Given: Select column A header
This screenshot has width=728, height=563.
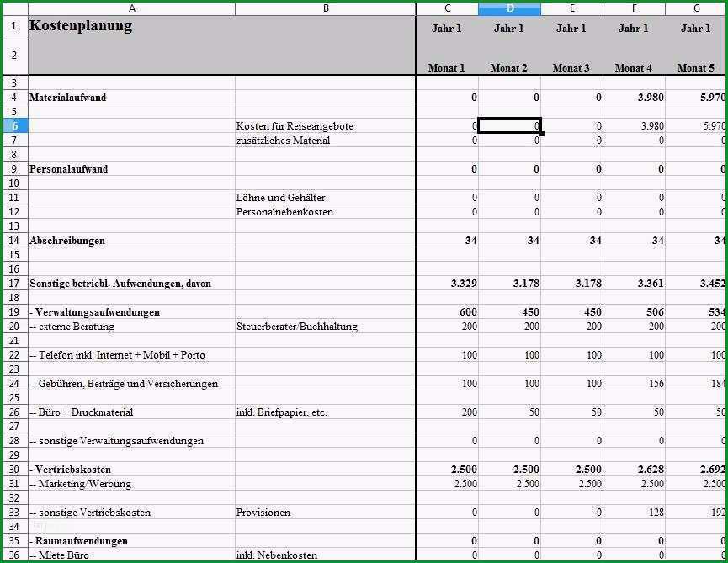Looking at the screenshot, I should click(131, 8).
